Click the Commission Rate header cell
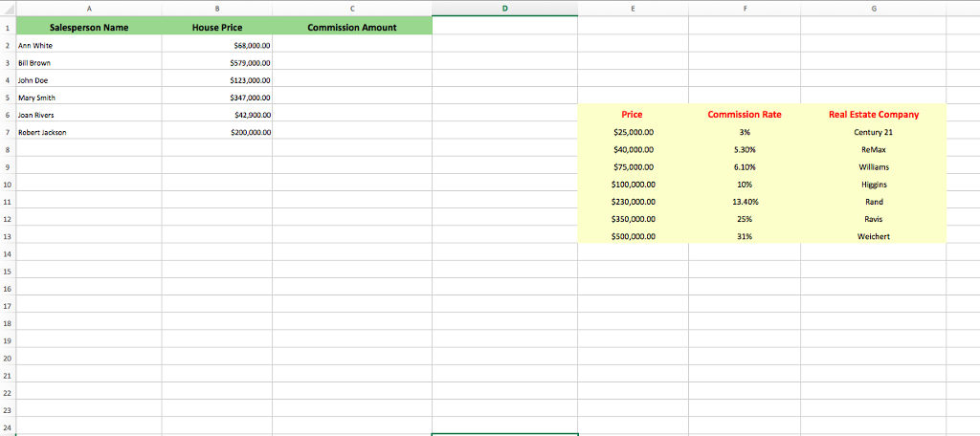The width and height of the screenshot is (980, 436). 744,115
